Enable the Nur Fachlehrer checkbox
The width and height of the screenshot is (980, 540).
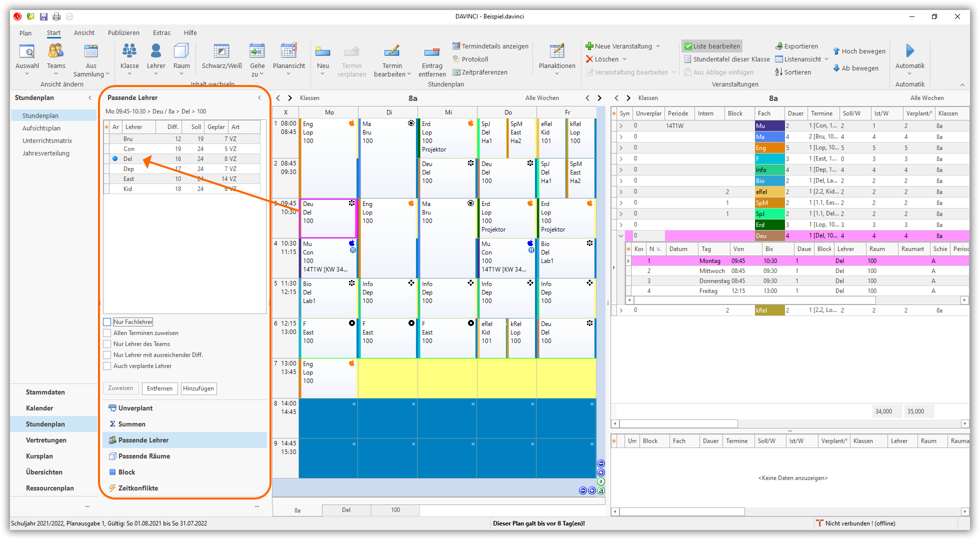pos(107,322)
